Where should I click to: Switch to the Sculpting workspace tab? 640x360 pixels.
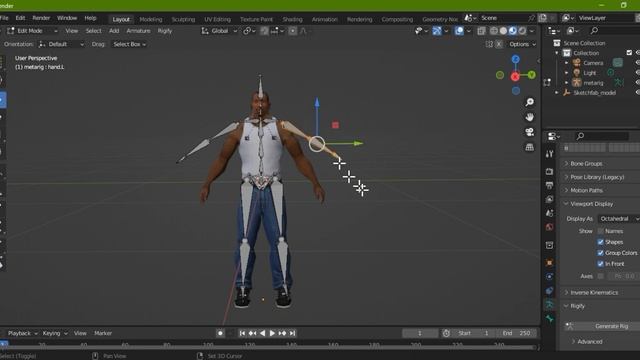point(183,19)
